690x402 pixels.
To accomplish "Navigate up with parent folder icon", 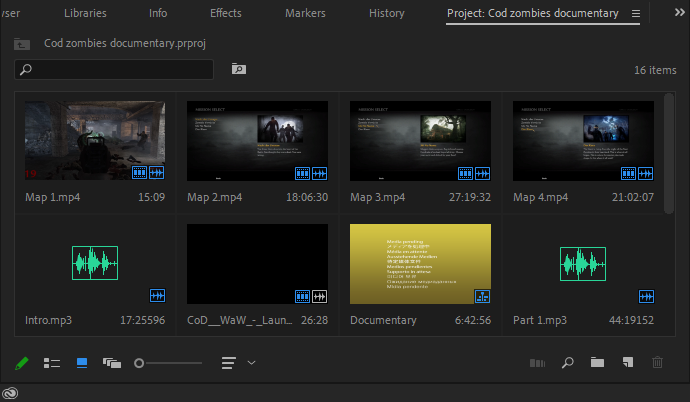I will [x=22, y=44].
